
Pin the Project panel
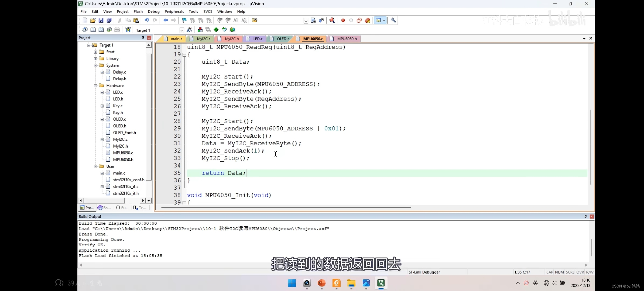point(143,38)
